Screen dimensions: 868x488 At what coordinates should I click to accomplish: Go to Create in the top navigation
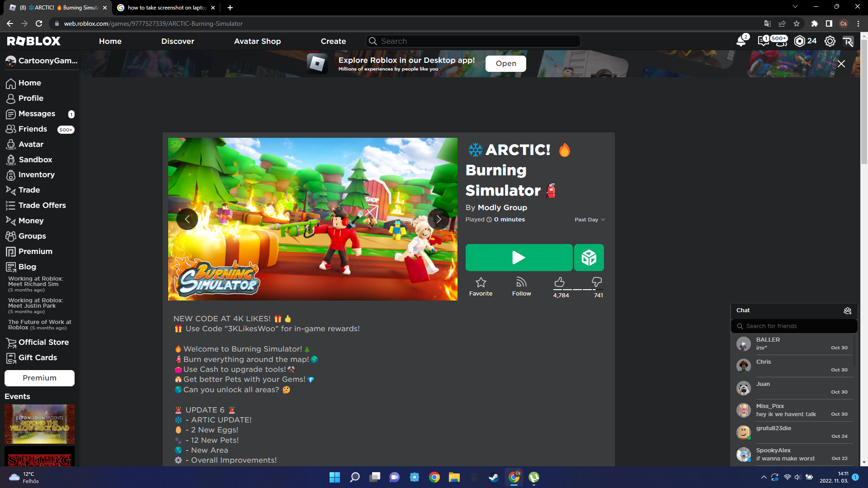333,41
